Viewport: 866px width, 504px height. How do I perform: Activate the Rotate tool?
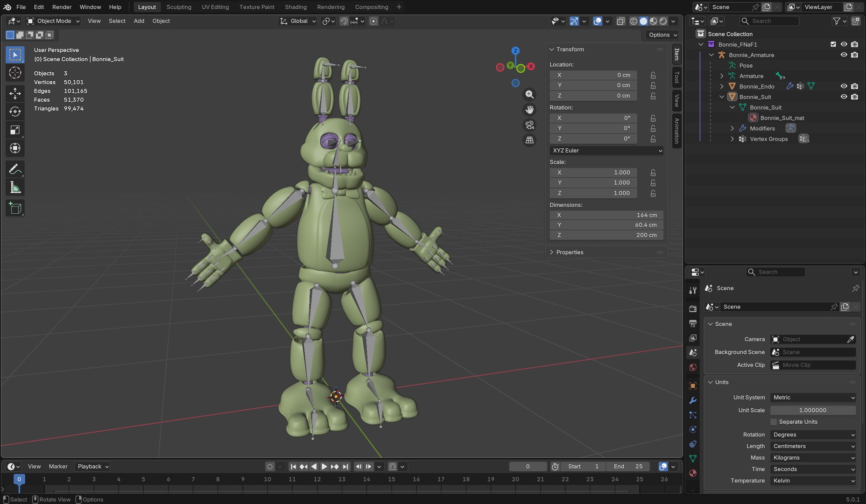15,112
